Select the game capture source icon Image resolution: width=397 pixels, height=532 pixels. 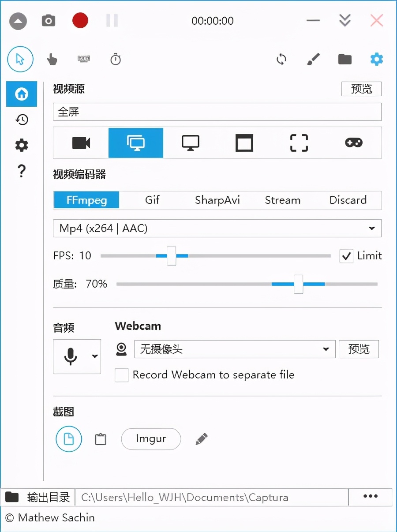tap(353, 142)
